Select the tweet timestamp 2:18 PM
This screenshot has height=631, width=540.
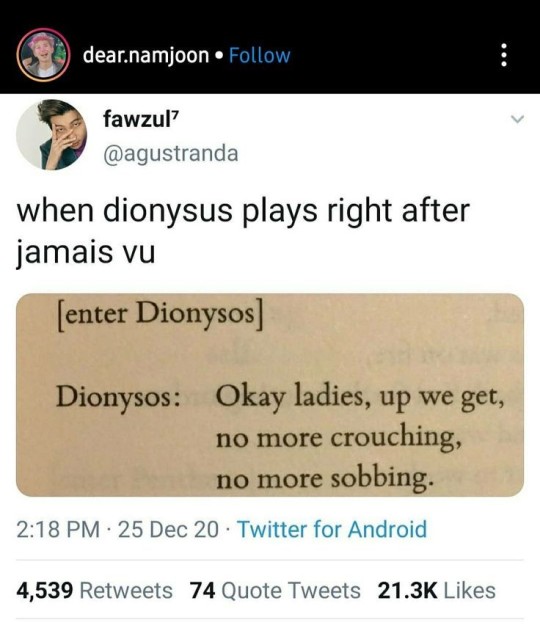point(58,529)
